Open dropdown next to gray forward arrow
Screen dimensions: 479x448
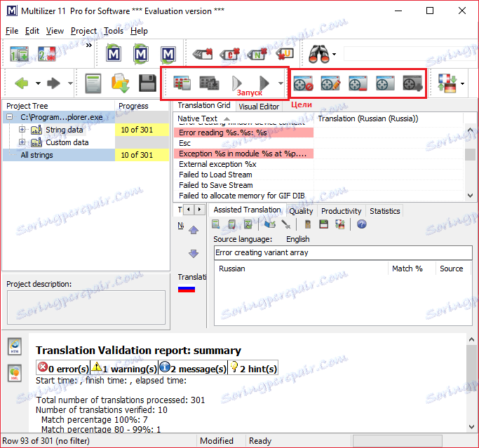[x=70, y=83]
